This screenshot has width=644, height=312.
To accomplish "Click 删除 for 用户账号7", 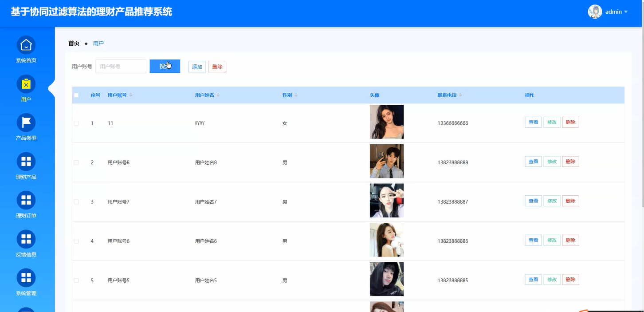I will [570, 201].
